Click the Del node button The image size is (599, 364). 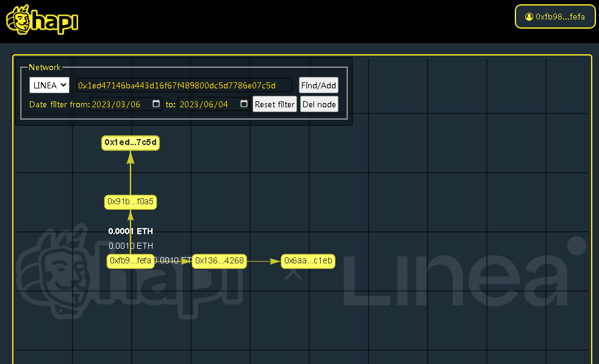point(319,104)
